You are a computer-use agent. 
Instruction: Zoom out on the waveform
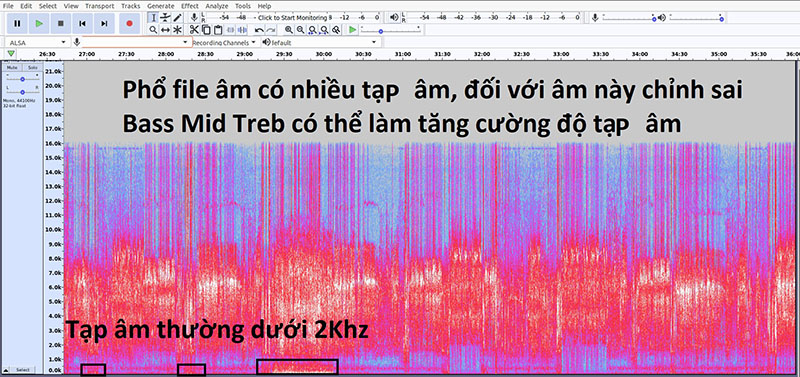(x=301, y=30)
